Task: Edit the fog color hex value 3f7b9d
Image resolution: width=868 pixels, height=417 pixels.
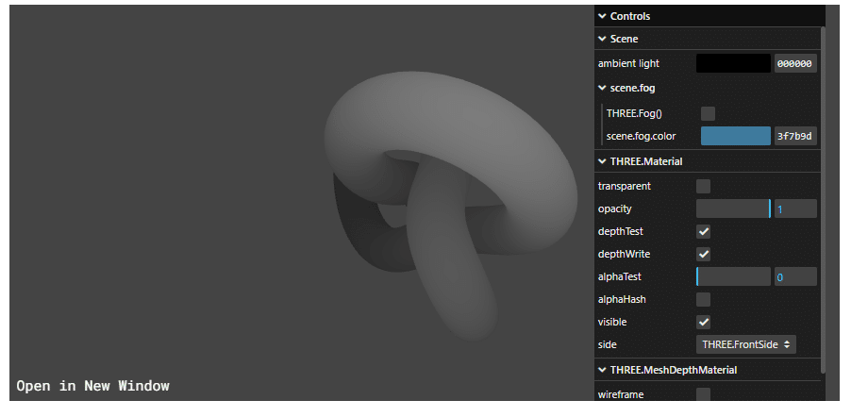Action: (795, 136)
